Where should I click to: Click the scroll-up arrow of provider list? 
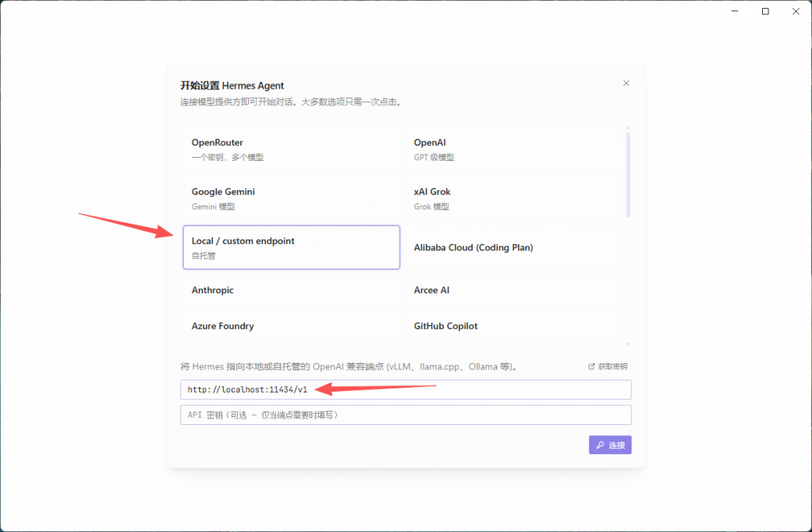point(628,128)
